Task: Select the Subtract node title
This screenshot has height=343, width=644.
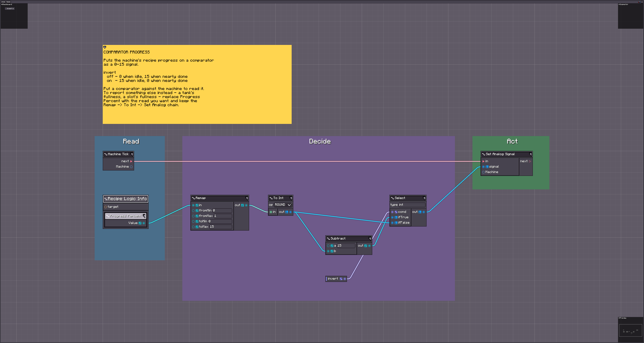Action: pos(338,239)
